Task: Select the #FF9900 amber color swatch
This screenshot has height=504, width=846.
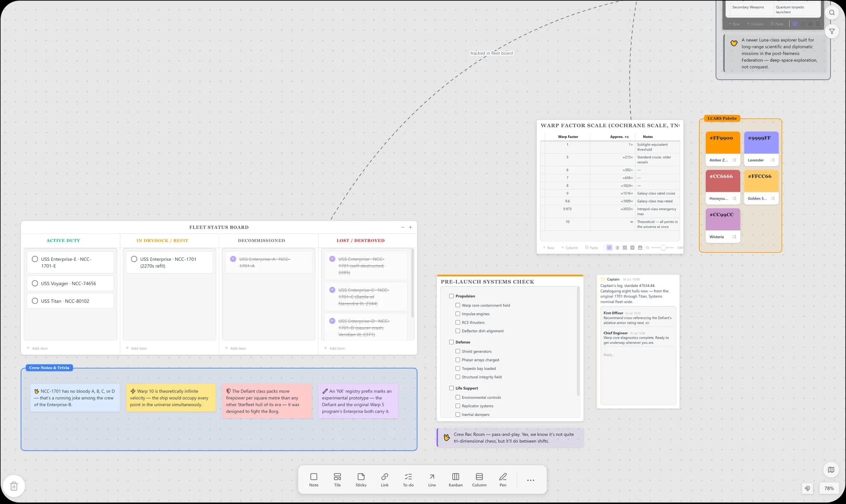Action: pyautogui.click(x=723, y=142)
